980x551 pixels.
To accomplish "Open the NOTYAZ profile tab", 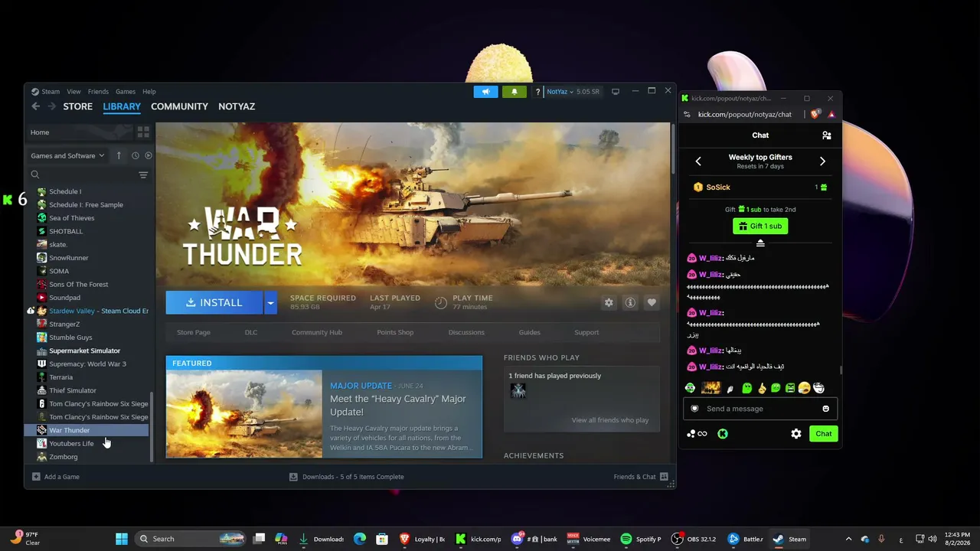I will pos(237,106).
